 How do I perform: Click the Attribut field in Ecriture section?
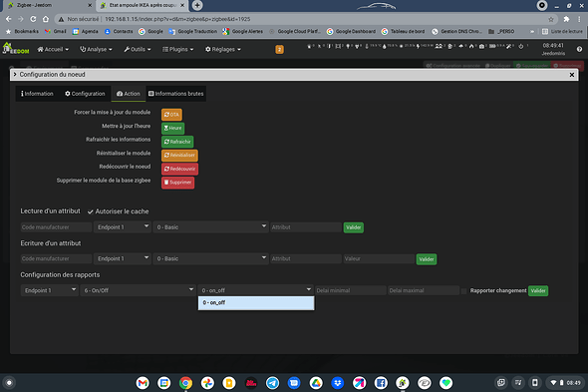(306, 258)
